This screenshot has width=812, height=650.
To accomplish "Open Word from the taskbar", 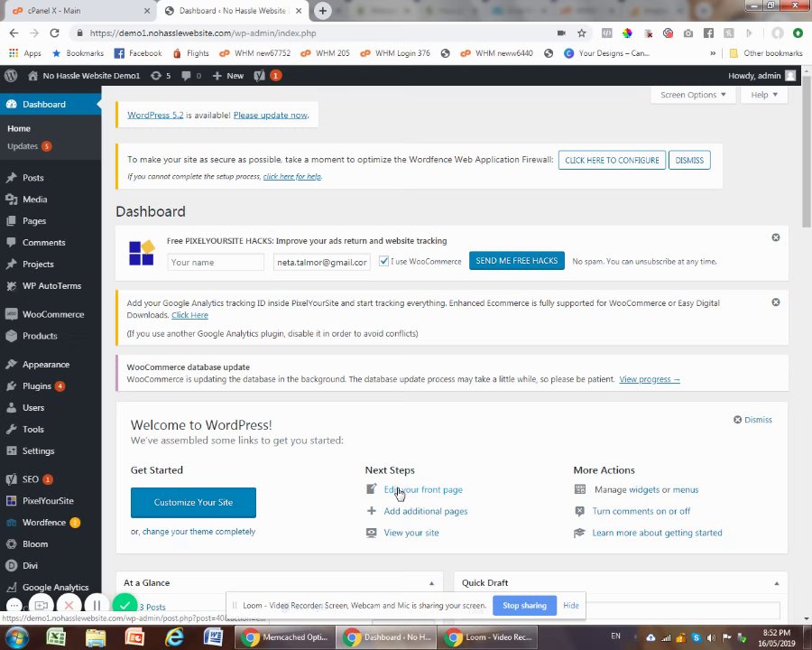I will 213,637.
